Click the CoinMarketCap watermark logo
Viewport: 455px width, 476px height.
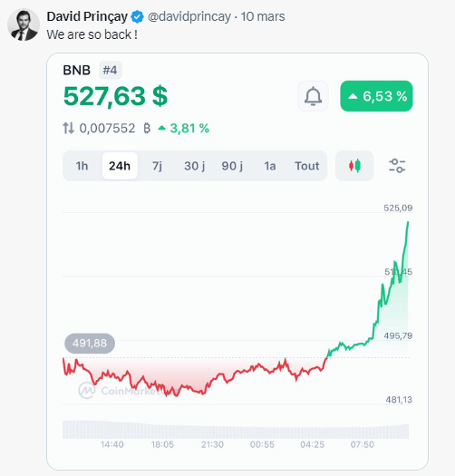pos(86,391)
